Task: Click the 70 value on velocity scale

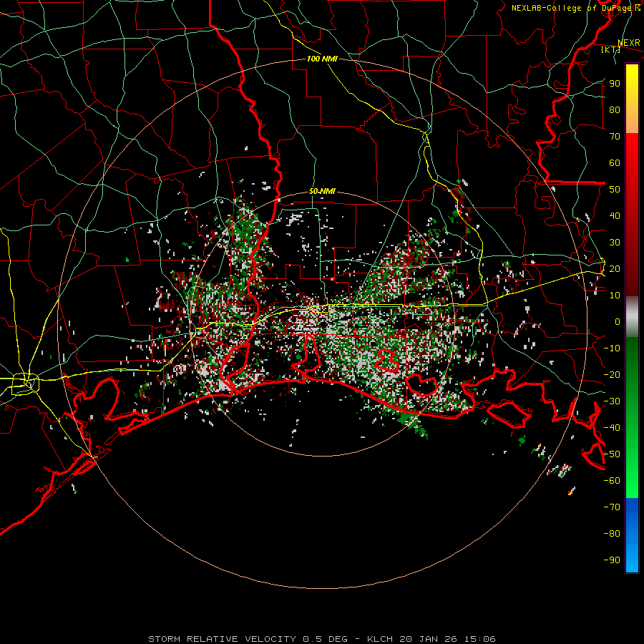Action: click(x=615, y=137)
